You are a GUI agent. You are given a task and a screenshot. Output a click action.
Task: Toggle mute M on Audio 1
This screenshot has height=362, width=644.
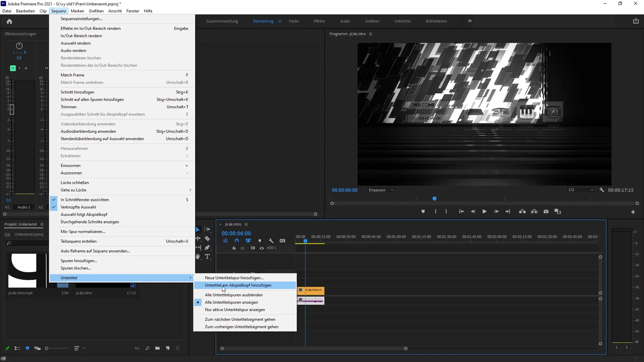tap(13, 68)
